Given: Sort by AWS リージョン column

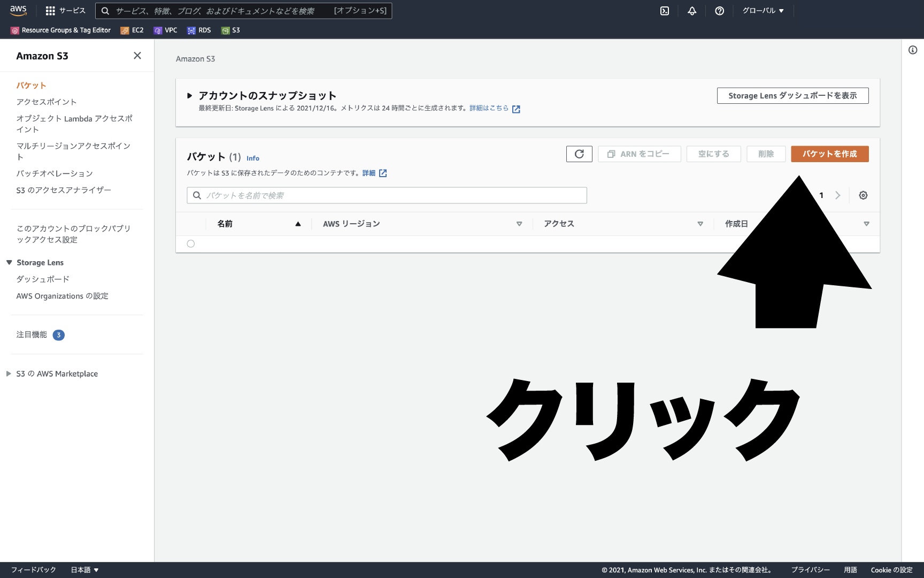Looking at the screenshot, I should tap(519, 224).
